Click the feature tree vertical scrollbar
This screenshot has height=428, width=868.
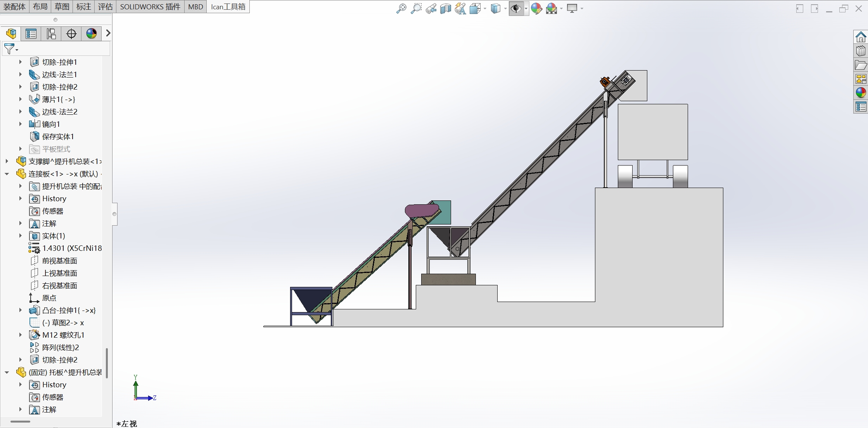pyautogui.click(x=107, y=362)
